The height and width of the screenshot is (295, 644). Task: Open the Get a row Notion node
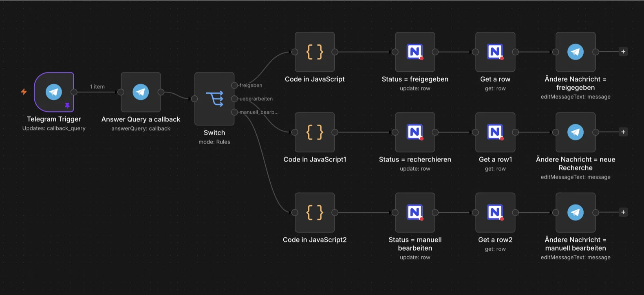[495, 52]
